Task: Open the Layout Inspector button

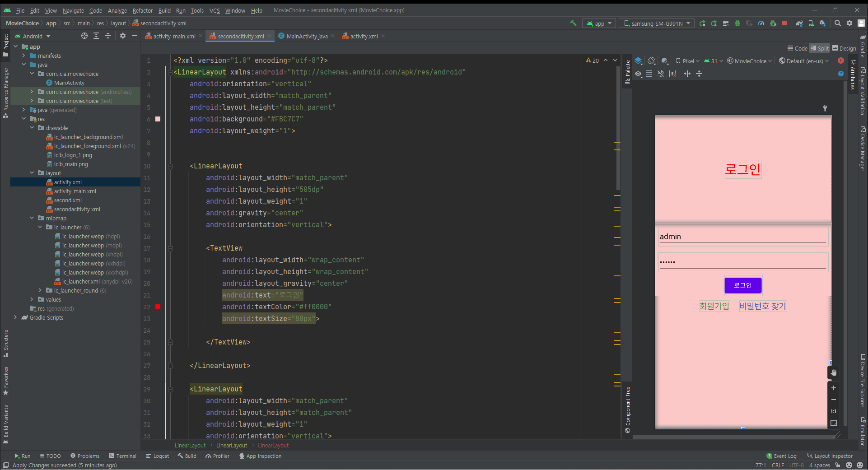Action: [830, 456]
